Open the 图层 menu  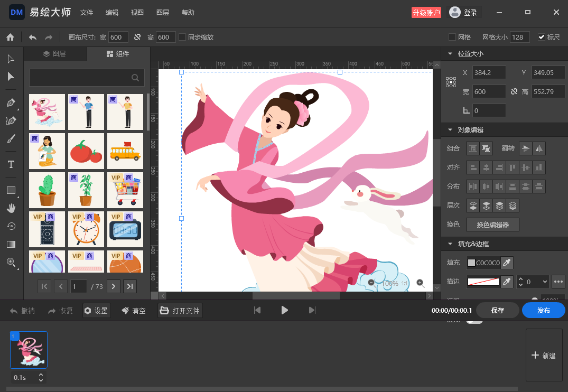pyautogui.click(x=163, y=13)
